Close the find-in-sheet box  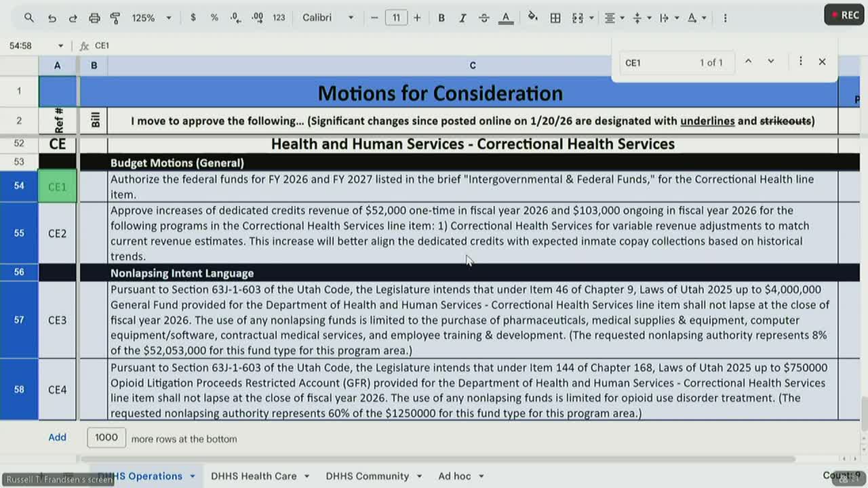[822, 62]
